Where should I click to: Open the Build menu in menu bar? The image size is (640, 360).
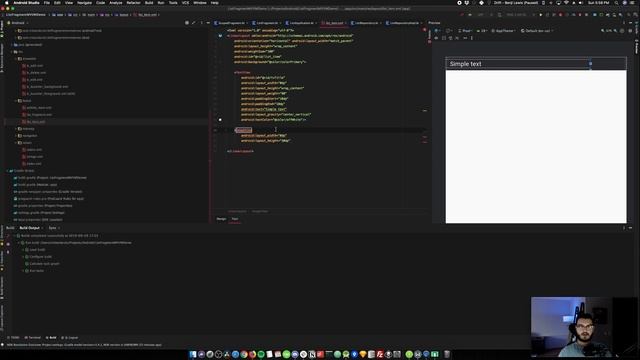[149, 2]
